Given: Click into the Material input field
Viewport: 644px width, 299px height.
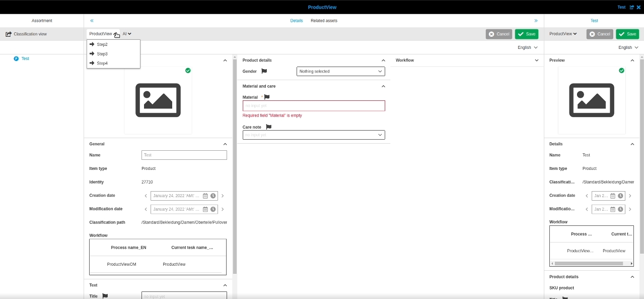Looking at the screenshot, I should [x=314, y=106].
